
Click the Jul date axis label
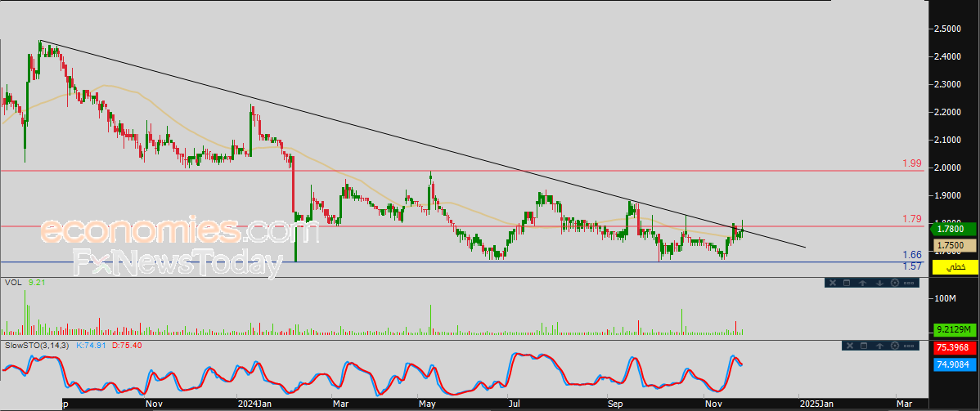pyautogui.click(x=514, y=404)
